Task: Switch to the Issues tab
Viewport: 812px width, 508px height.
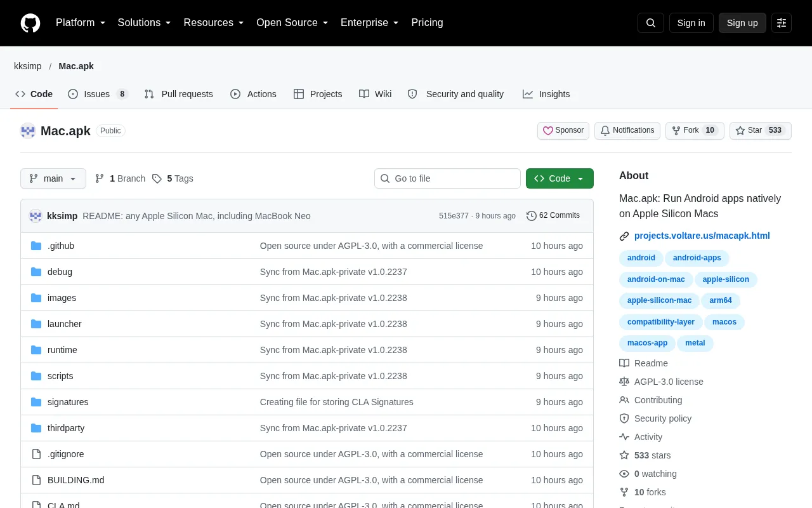Action: click(x=98, y=94)
